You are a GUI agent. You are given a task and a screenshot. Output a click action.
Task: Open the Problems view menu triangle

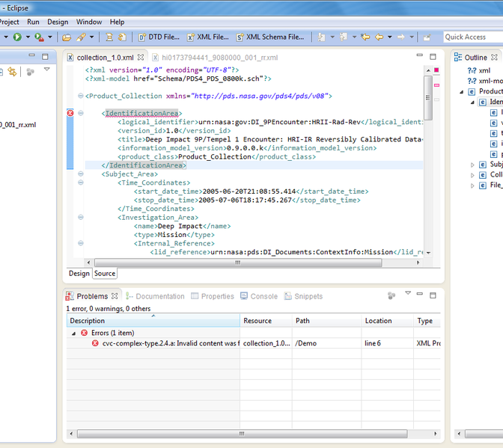(408, 293)
